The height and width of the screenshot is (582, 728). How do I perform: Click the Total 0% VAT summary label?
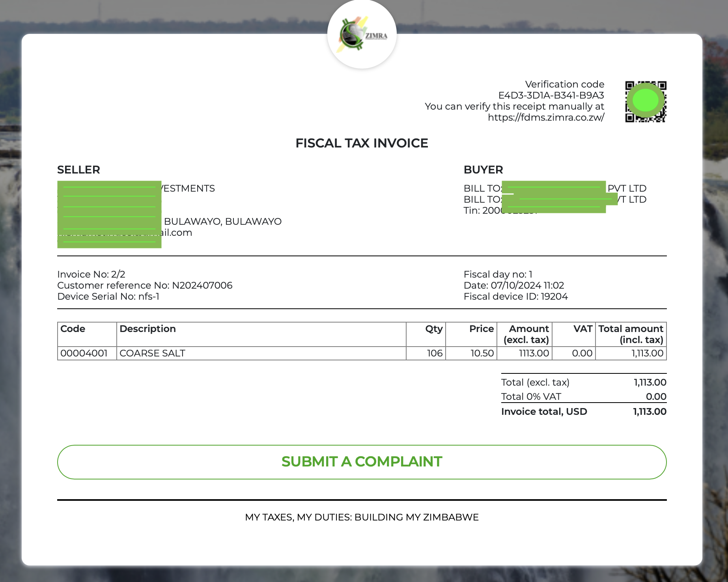[x=531, y=397]
